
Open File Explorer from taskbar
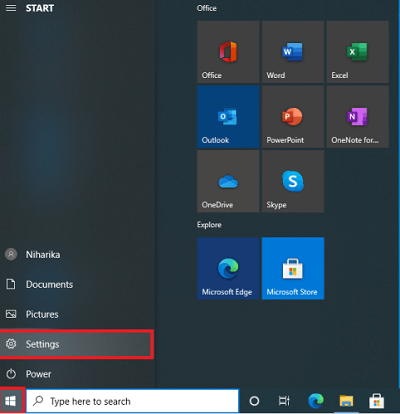point(346,401)
